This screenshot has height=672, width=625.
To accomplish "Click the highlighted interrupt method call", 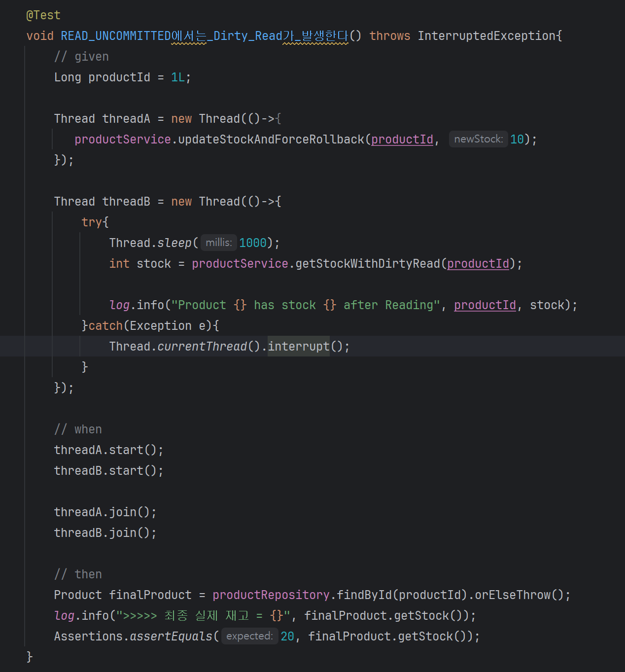I will (299, 347).
